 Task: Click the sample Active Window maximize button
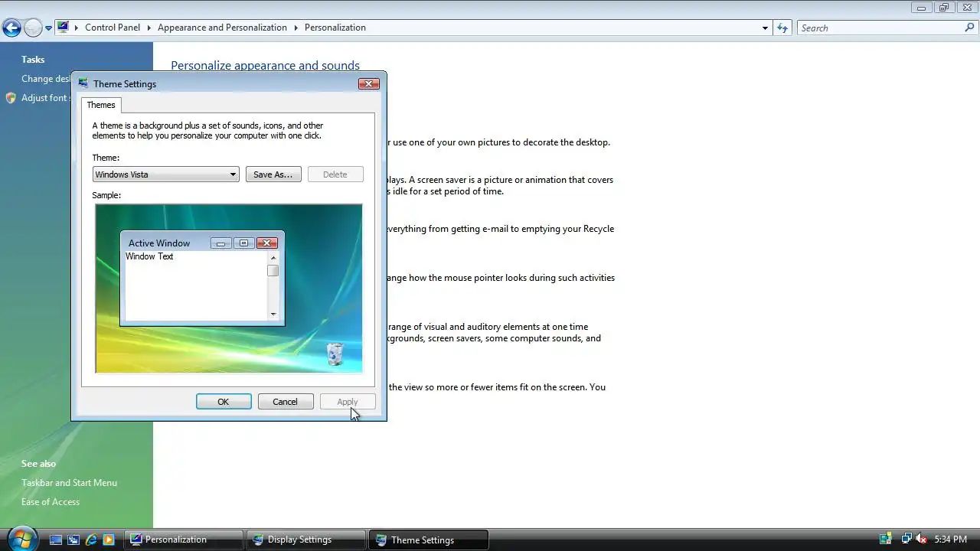[243, 243]
